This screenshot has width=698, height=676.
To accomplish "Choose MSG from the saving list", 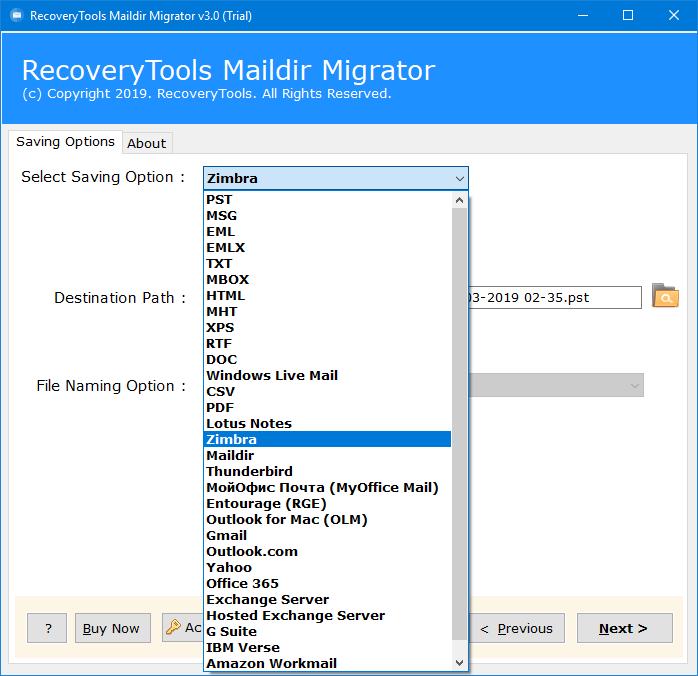I will point(327,215).
